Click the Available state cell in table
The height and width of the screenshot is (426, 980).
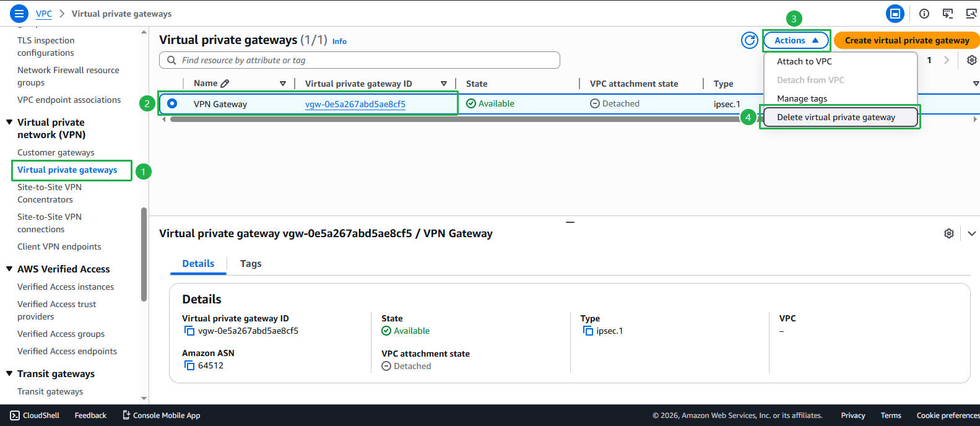tap(490, 103)
